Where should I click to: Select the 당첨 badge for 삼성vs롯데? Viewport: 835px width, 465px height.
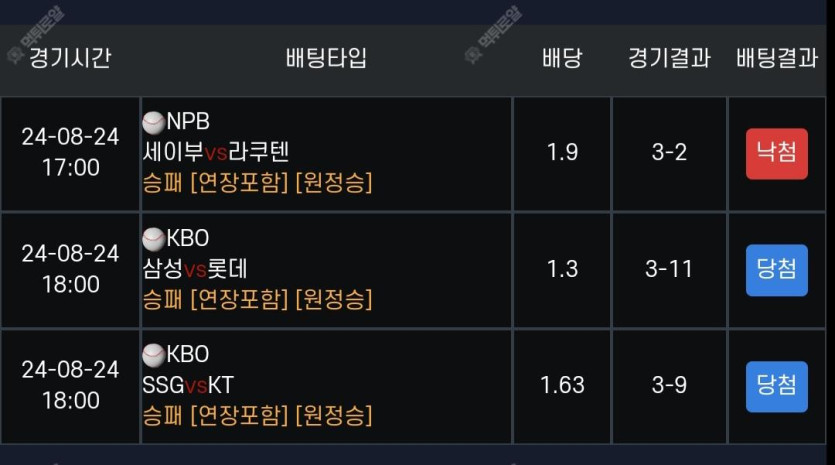(x=776, y=270)
